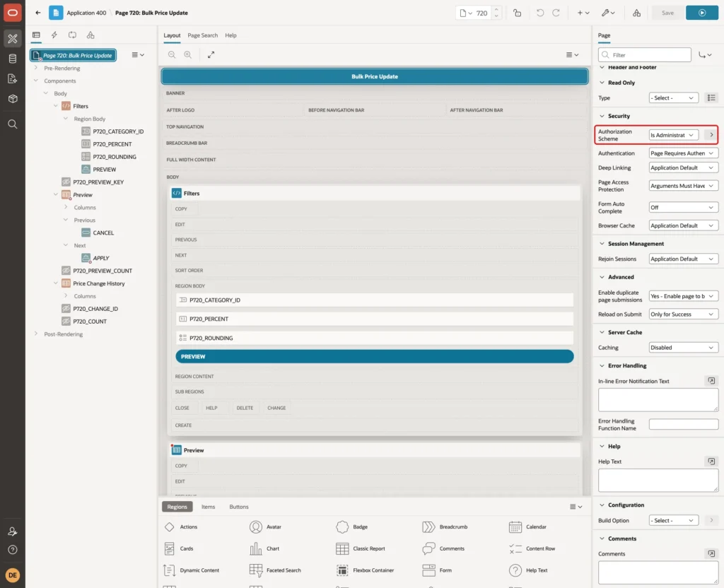Image resolution: width=724 pixels, height=588 pixels.
Task: Collapse the Security section
Action: pyautogui.click(x=602, y=117)
